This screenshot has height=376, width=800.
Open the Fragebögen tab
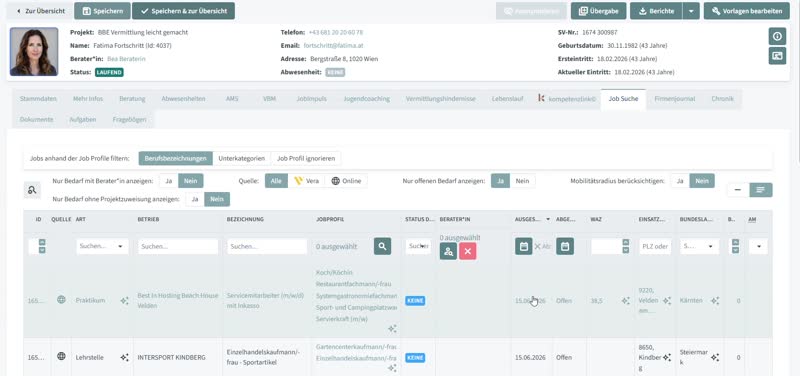pos(129,119)
